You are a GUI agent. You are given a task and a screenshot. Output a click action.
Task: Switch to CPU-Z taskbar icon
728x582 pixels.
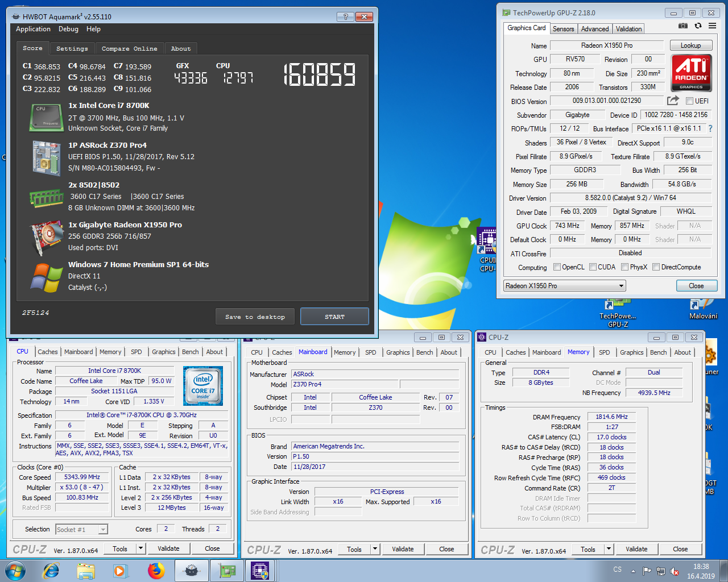(261, 571)
